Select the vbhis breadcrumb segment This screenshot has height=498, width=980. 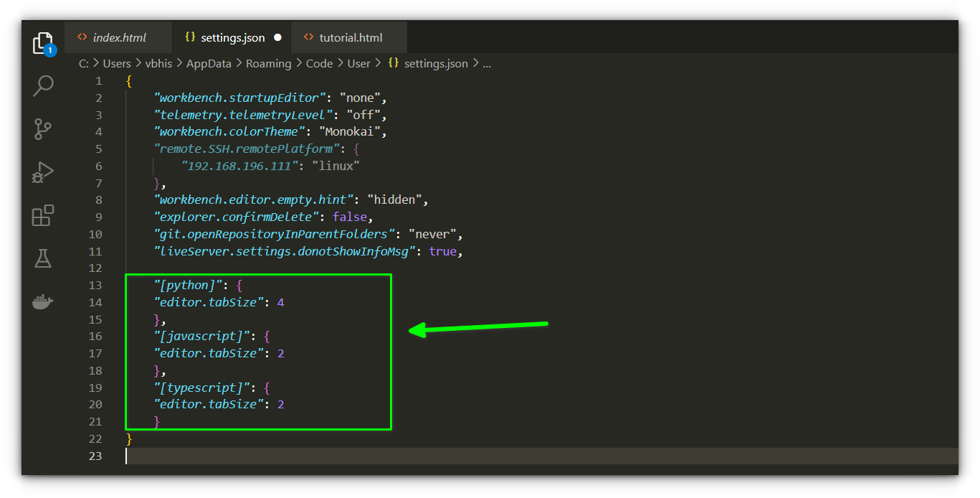click(158, 63)
